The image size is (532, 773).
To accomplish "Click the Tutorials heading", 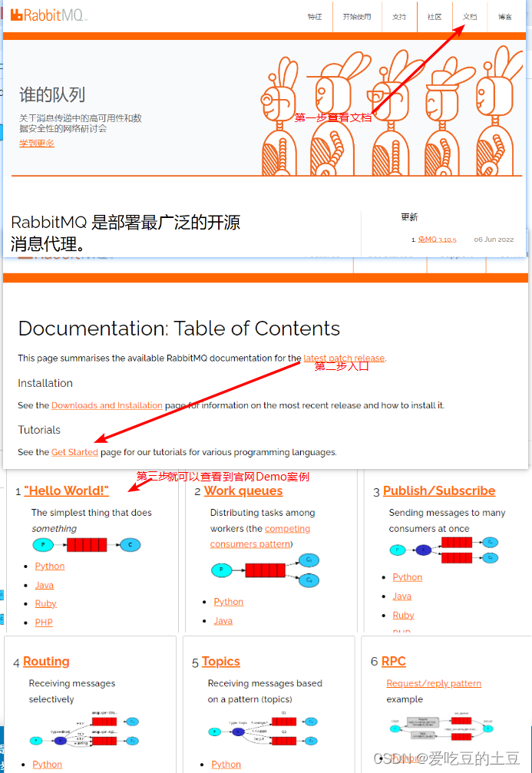I will click(x=39, y=430).
